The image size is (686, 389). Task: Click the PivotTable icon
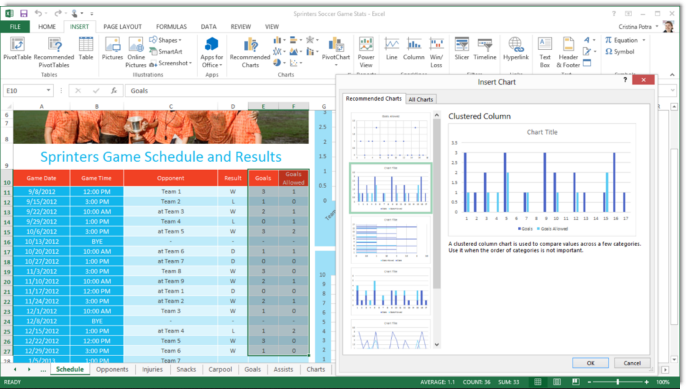tap(17, 49)
